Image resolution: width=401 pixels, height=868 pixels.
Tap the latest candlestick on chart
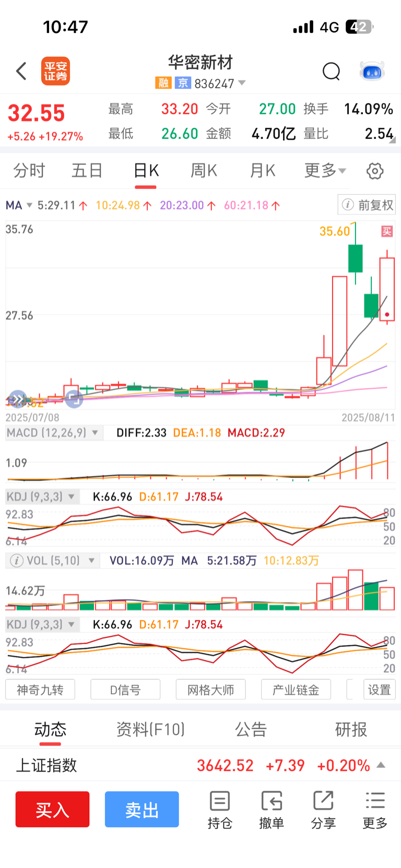tap(387, 288)
